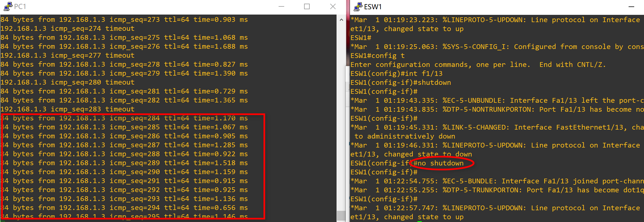Click the PC1 PuTTY window icon

[8, 6]
